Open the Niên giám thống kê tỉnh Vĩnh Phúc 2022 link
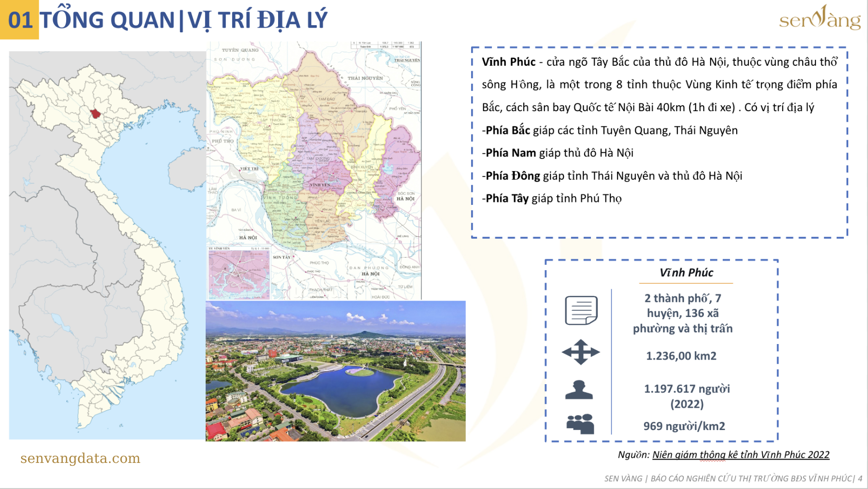The height and width of the screenshot is (489, 868). 741,455
